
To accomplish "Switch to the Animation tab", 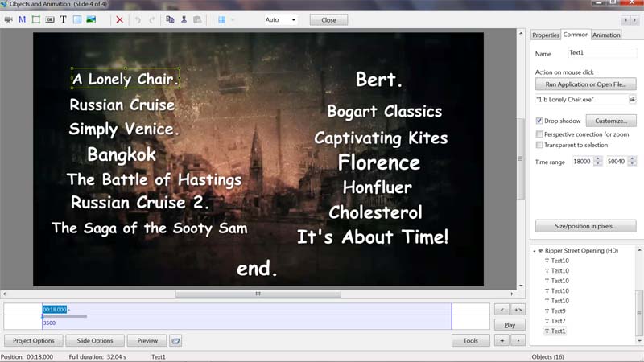I will point(606,35).
